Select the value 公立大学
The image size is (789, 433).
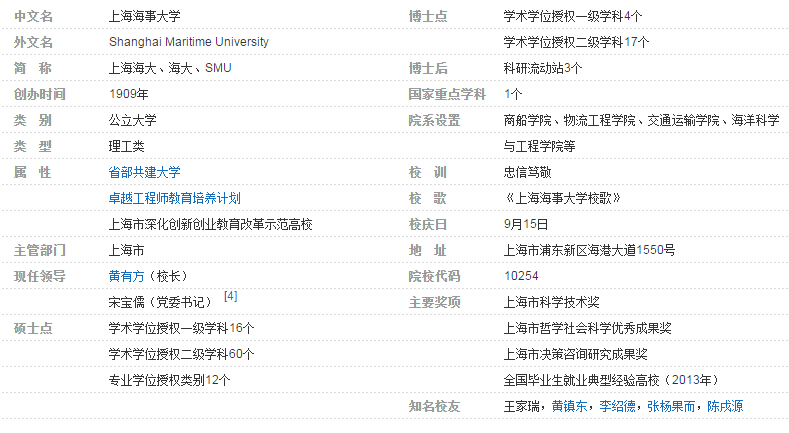132,121
